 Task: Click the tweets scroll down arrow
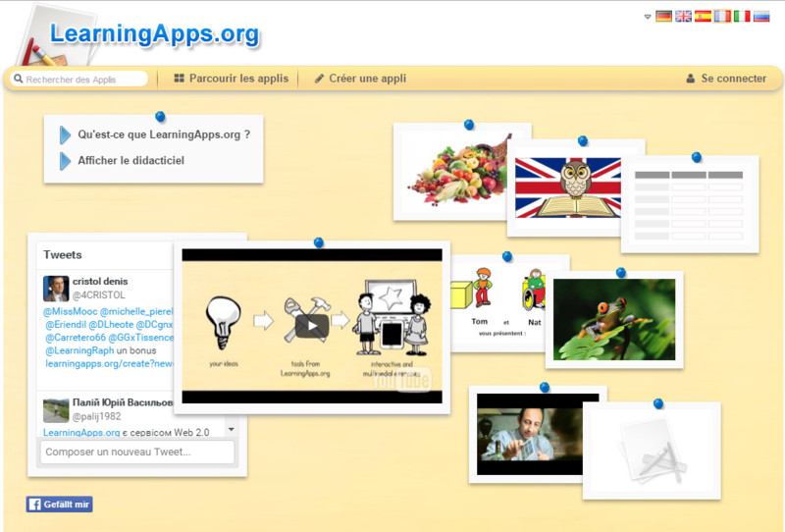[232, 429]
